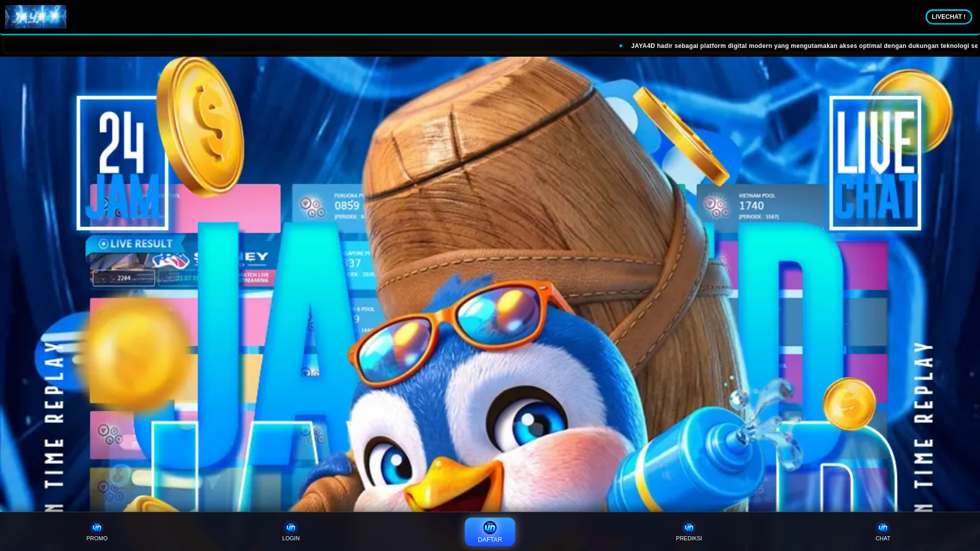Open the PREDIKSI icon in bottom bar
The width and height of the screenshot is (980, 551).
point(689,528)
